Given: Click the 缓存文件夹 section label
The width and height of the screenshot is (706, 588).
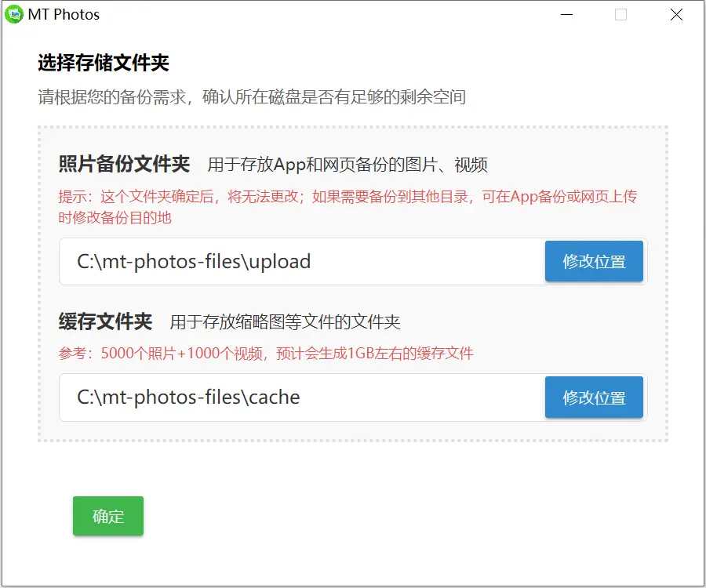Looking at the screenshot, I should coord(105,321).
